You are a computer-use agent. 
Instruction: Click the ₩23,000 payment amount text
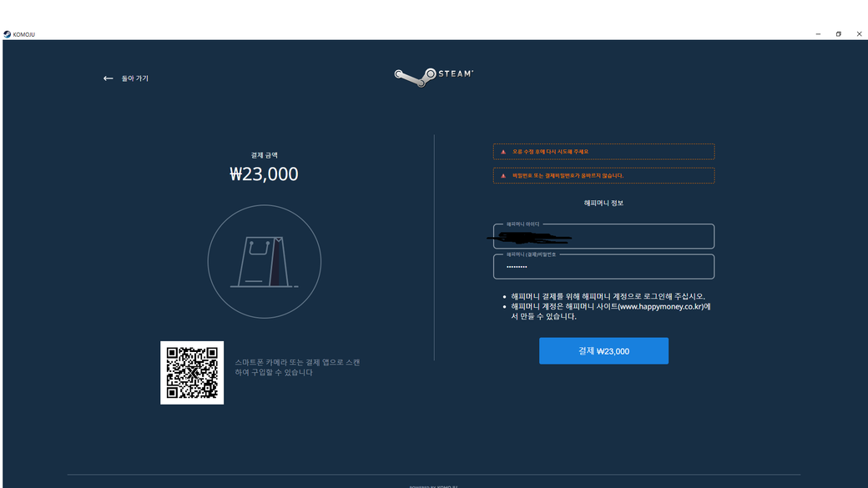[264, 174]
